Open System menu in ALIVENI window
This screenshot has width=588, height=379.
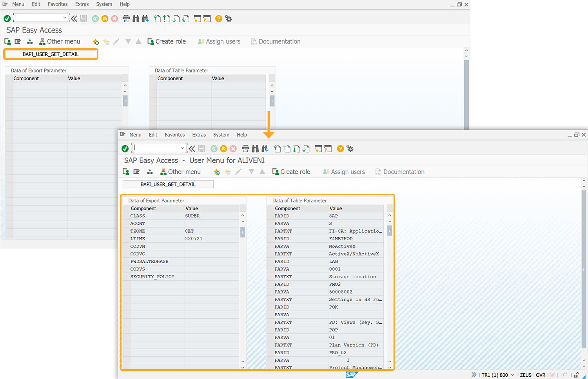[221, 135]
